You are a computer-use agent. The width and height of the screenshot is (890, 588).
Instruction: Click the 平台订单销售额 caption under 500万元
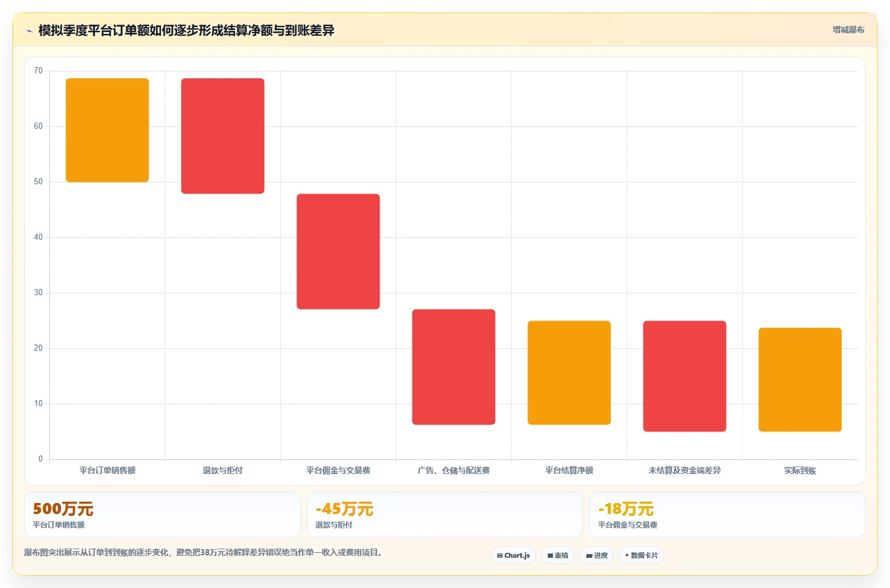(59, 525)
